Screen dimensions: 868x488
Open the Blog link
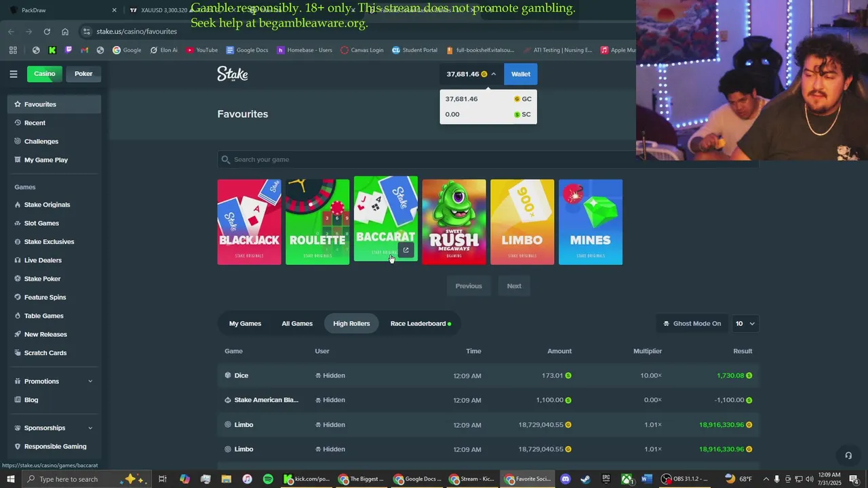pos(54,400)
